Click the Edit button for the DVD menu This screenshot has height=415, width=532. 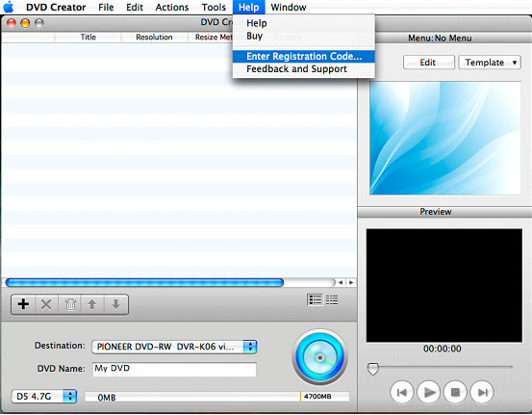(x=429, y=63)
